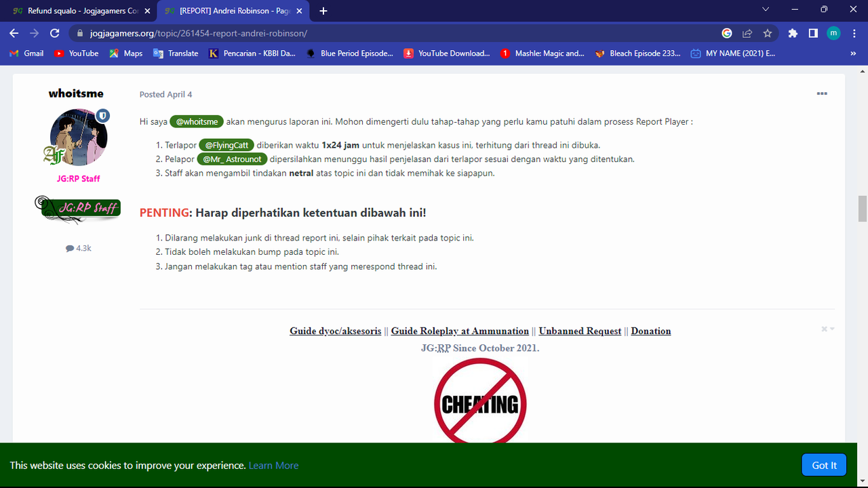Open post options three-dot menu
The height and width of the screenshot is (488, 868).
(x=822, y=94)
